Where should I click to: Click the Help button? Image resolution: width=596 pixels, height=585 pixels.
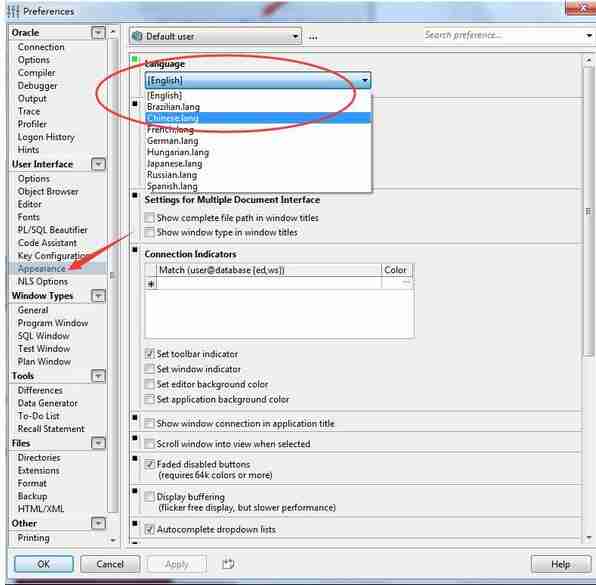click(561, 564)
